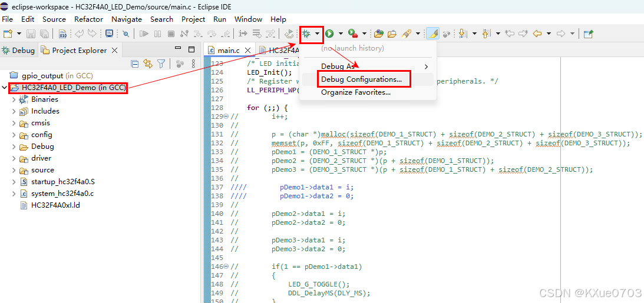Toggle Link with Editor icon
Image resolution: width=644 pixels, height=303 pixels.
click(x=148, y=64)
